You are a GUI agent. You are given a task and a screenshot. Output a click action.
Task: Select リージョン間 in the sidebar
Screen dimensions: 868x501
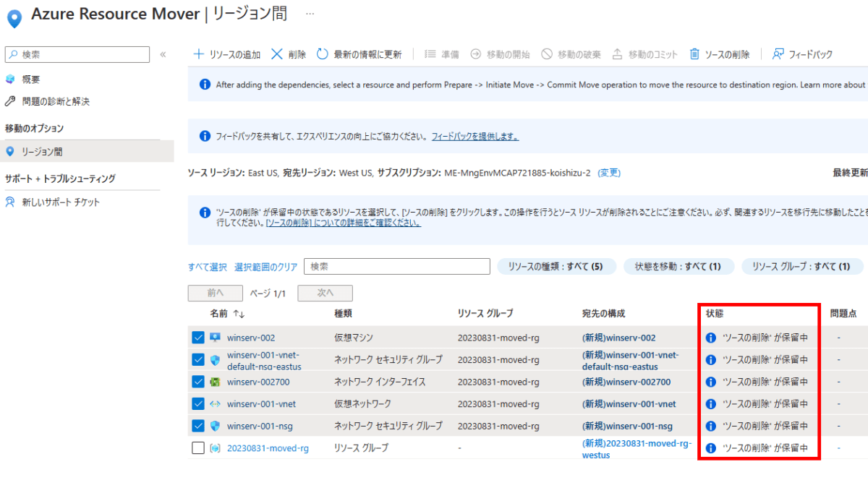pyautogui.click(x=87, y=151)
